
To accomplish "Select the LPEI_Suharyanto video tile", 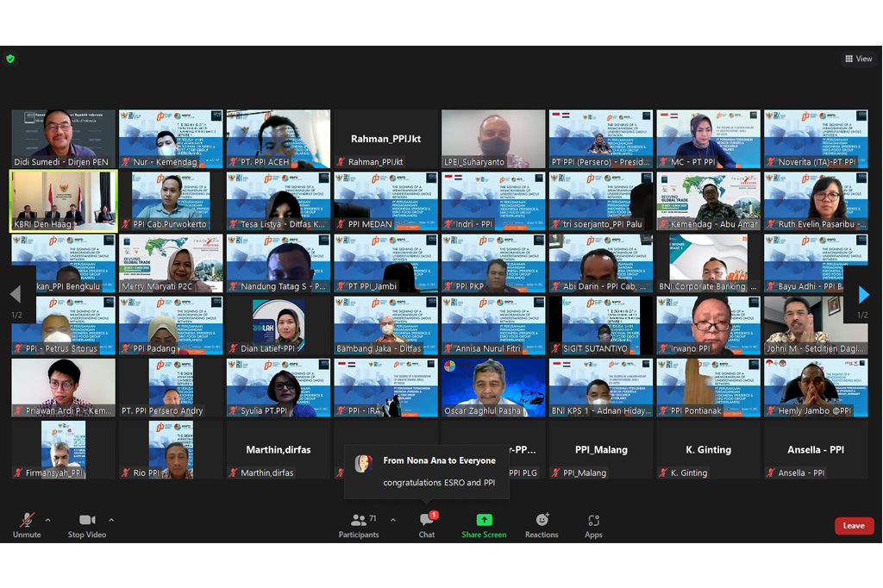I will [x=493, y=139].
